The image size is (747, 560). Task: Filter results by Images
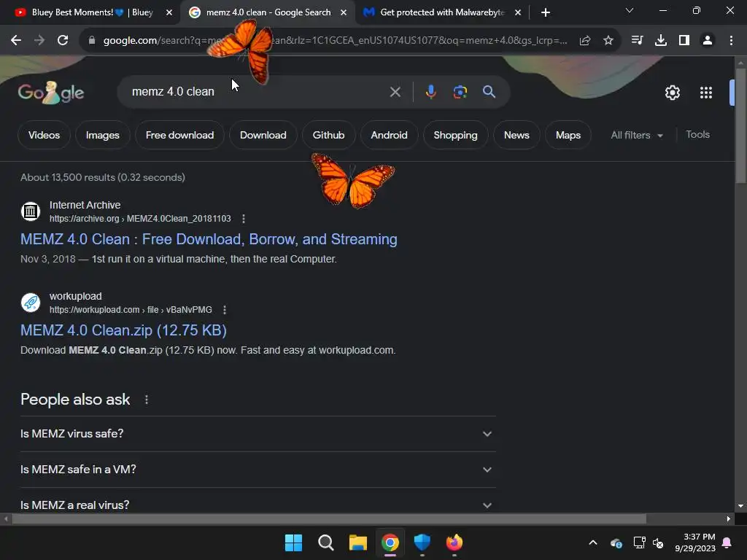(102, 135)
